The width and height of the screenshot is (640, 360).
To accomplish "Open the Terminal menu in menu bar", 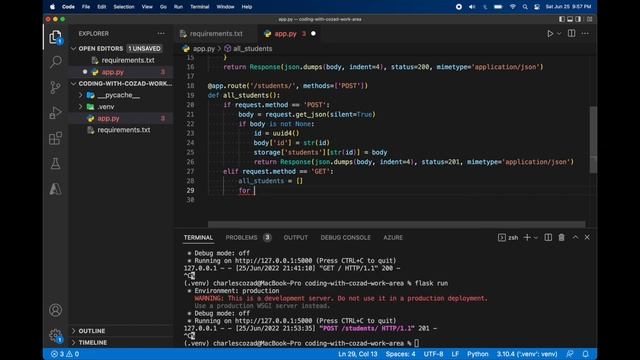I will coord(200,7).
